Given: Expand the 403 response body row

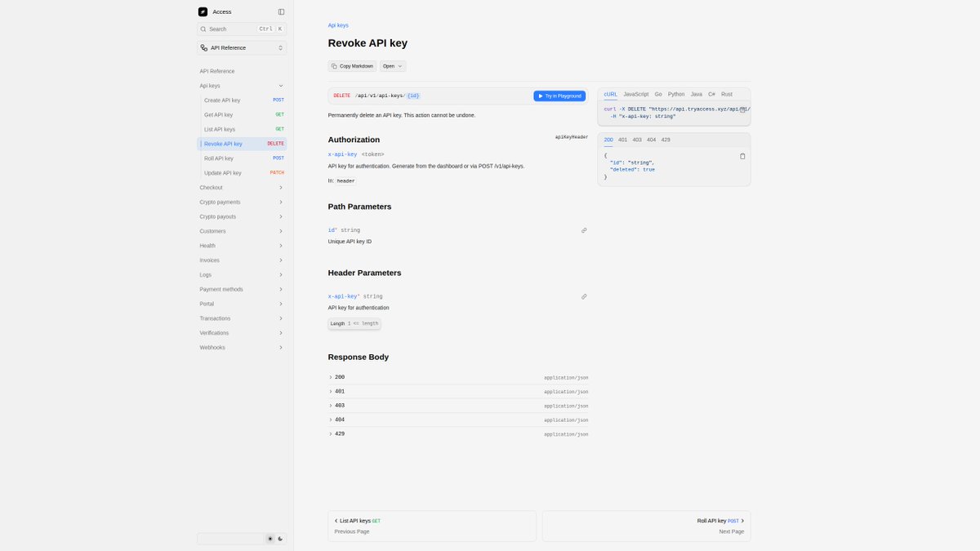Looking at the screenshot, I should pyautogui.click(x=458, y=406).
